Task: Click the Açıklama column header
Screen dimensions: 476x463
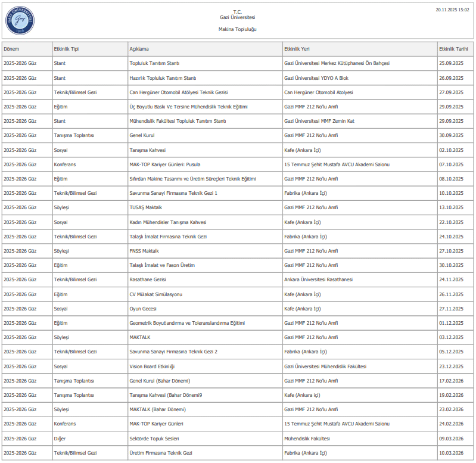Action: pyautogui.click(x=139, y=49)
